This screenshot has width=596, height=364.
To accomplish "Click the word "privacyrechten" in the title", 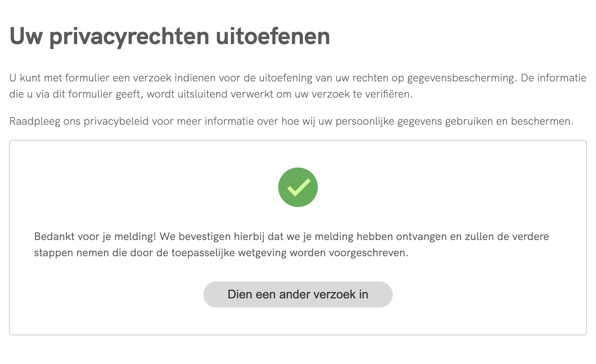I will point(129,37).
